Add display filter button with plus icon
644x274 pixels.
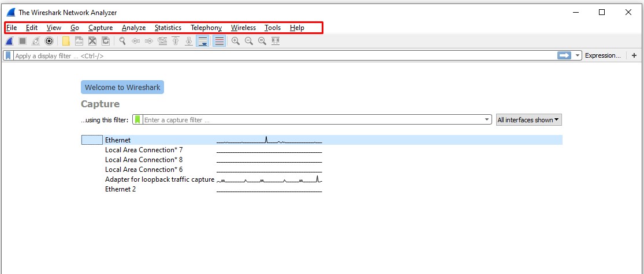634,55
